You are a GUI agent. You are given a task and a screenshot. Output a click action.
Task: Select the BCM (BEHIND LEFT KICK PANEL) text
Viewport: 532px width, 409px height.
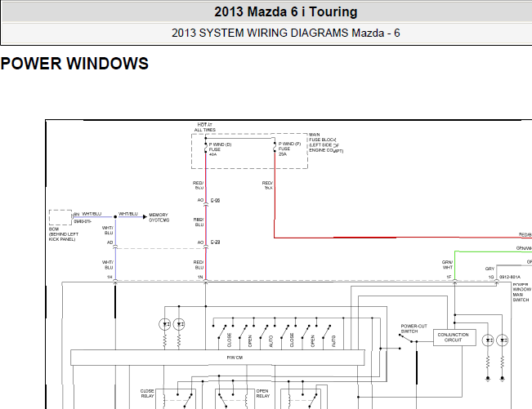[x=64, y=234]
